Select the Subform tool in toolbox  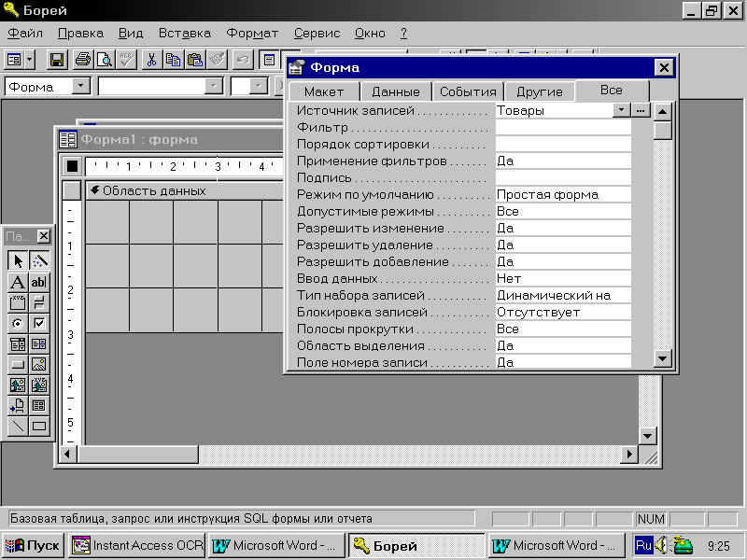39,405
